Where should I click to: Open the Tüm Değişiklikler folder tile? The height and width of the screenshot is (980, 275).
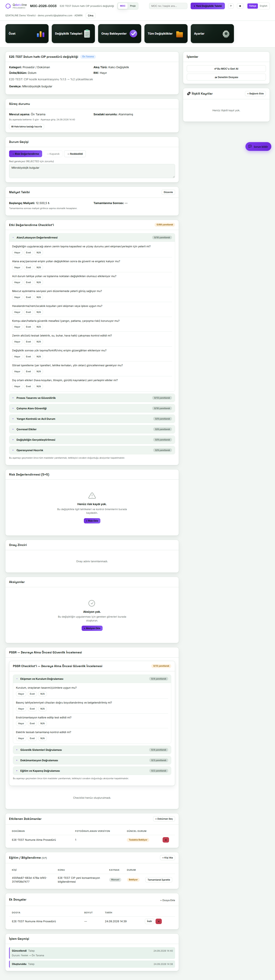coord(166,33)
